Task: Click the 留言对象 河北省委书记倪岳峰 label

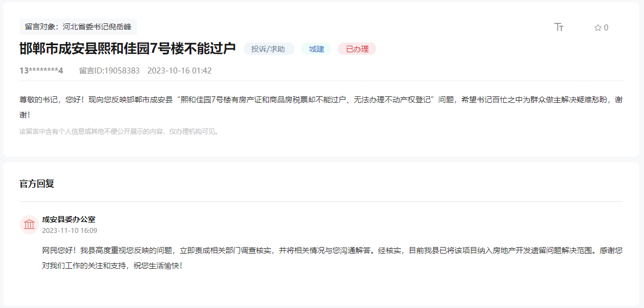Action: coord(78,27)
